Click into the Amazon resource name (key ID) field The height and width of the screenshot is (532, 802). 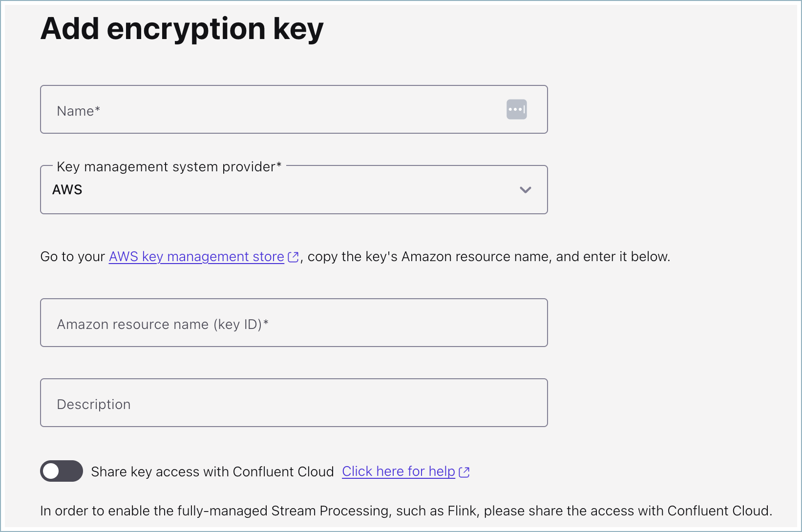coord(293,323)
